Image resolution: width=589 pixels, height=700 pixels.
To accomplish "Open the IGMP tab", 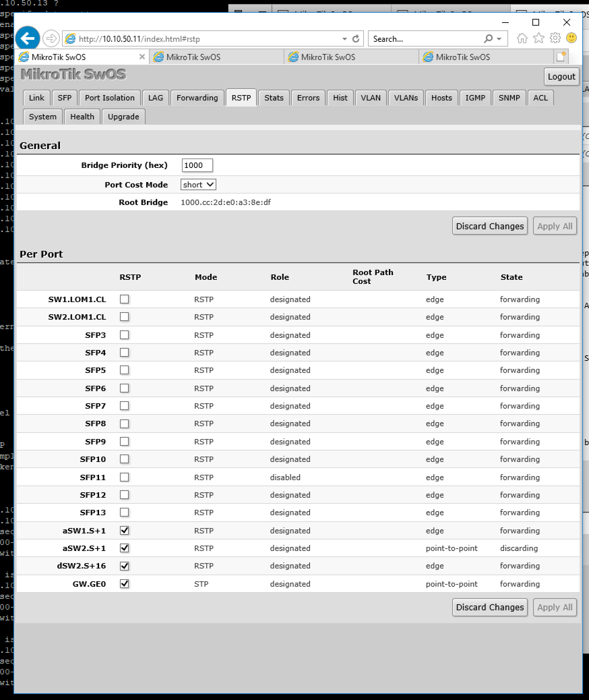I will 475,98.
